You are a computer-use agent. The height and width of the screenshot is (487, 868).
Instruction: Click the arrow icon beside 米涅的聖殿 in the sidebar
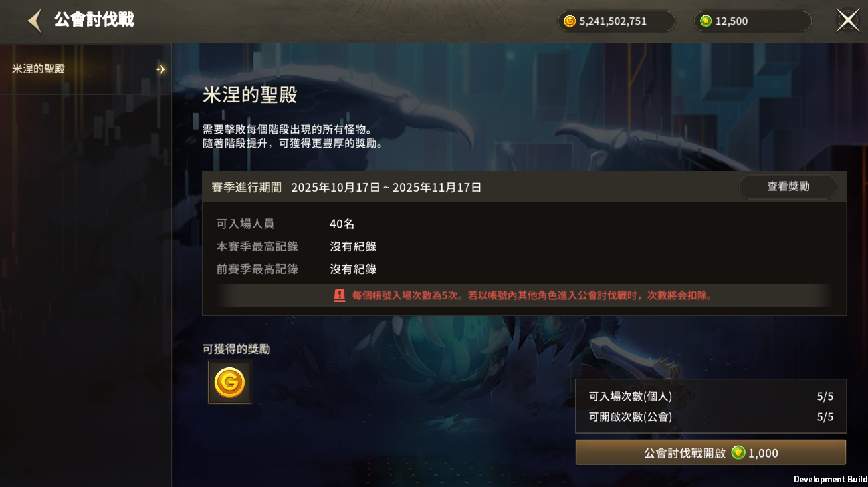(x=160, y=69)
